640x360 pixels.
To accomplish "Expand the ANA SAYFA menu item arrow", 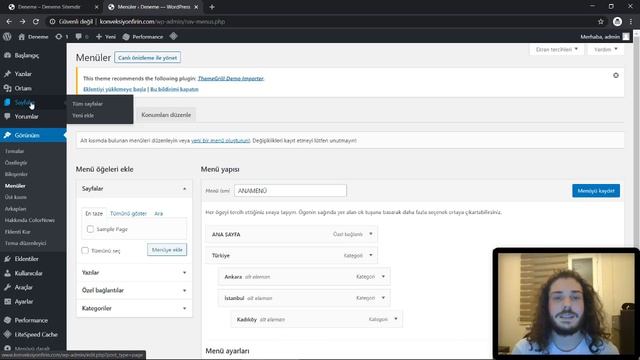I will (371, 234).
